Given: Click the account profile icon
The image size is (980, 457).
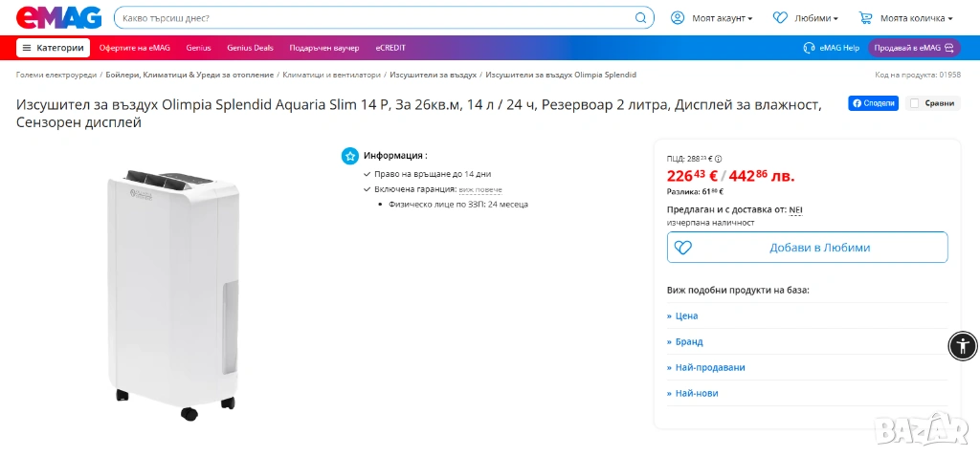Looking at the screenshot, I should coord(678,17).
